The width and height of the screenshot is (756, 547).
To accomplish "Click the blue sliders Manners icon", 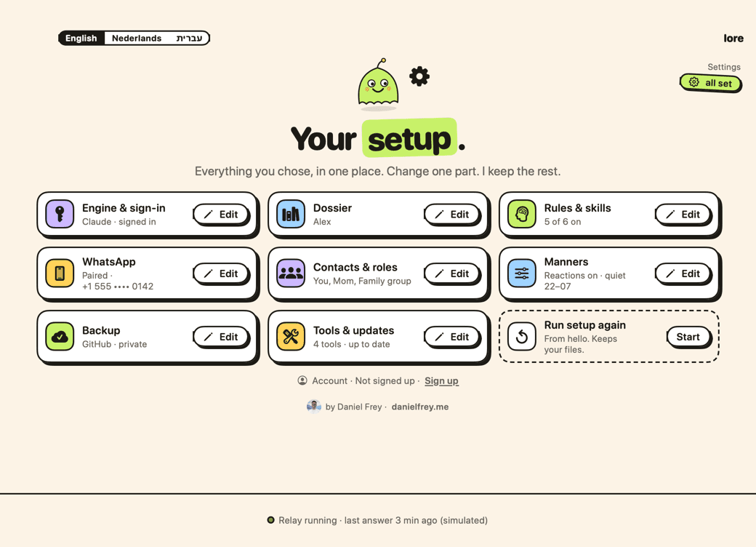I will click(522, 273).
